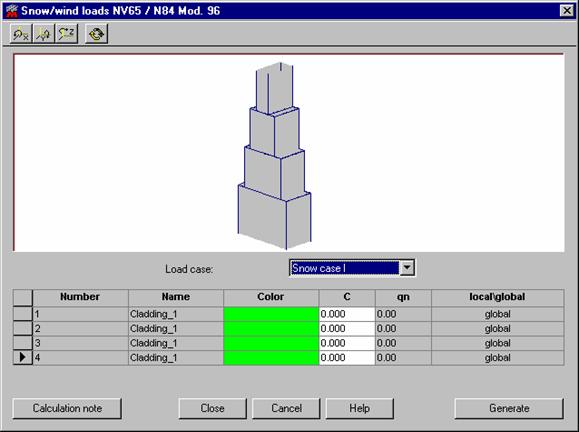Click the green color cell of row 3

click(x=271, y=343)
